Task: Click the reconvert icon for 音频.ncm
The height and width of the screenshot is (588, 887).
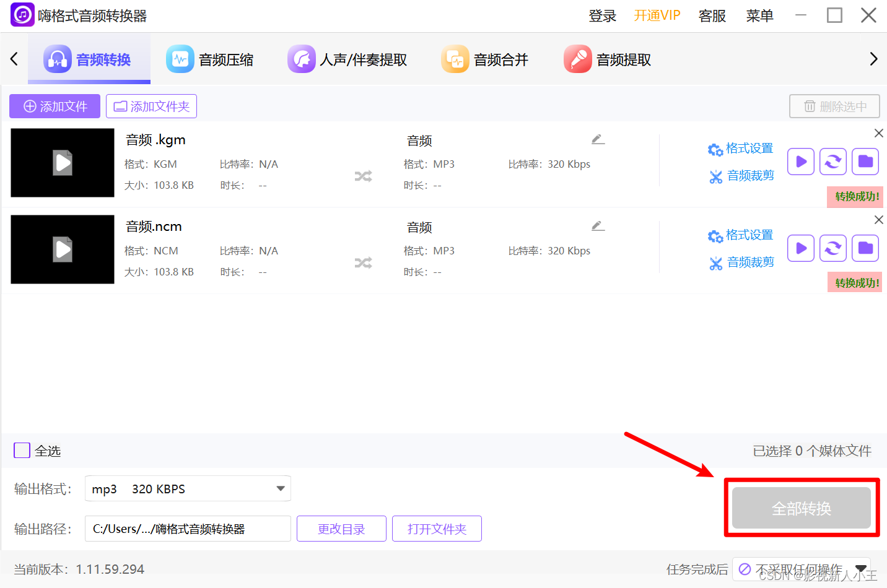Action: (833, 248)
